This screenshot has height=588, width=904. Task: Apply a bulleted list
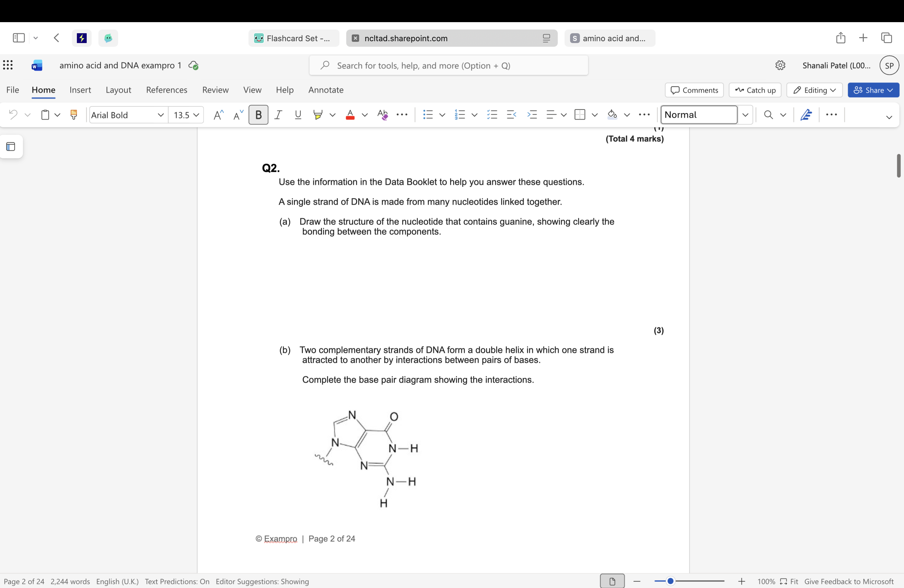pyautogui.click(x=428, y=114)
